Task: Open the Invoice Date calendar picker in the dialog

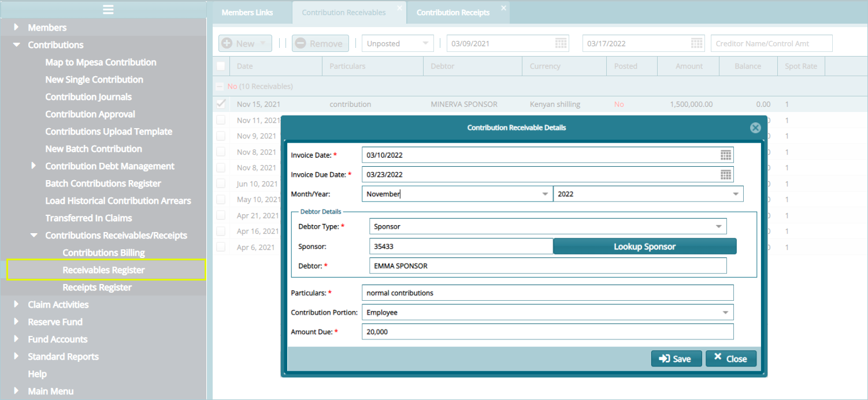Action: [x=726, y=155]
